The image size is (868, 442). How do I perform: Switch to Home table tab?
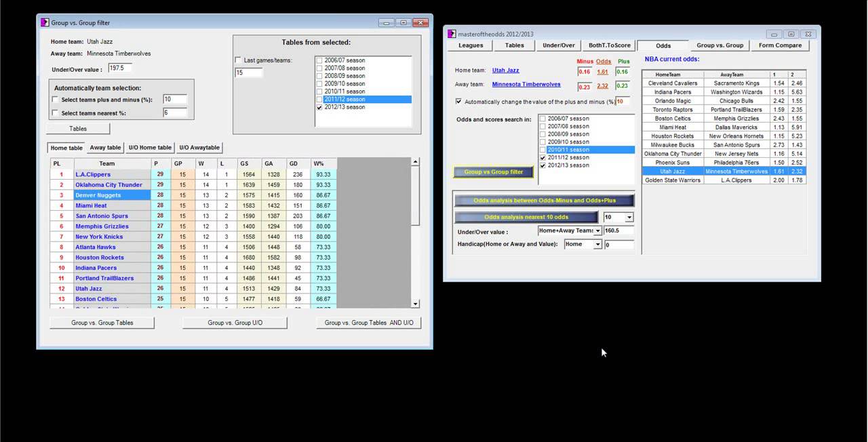66,148
